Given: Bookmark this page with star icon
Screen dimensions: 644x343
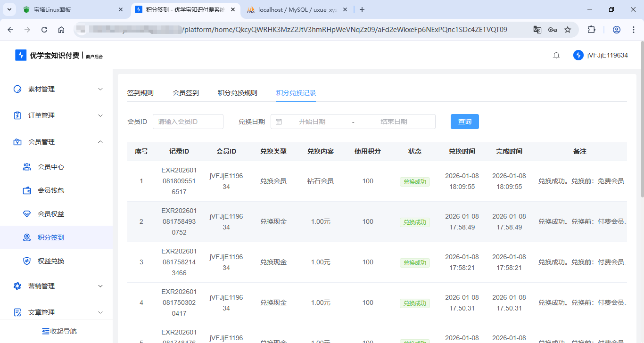Looking at the screenshot, I should point(568,30).
